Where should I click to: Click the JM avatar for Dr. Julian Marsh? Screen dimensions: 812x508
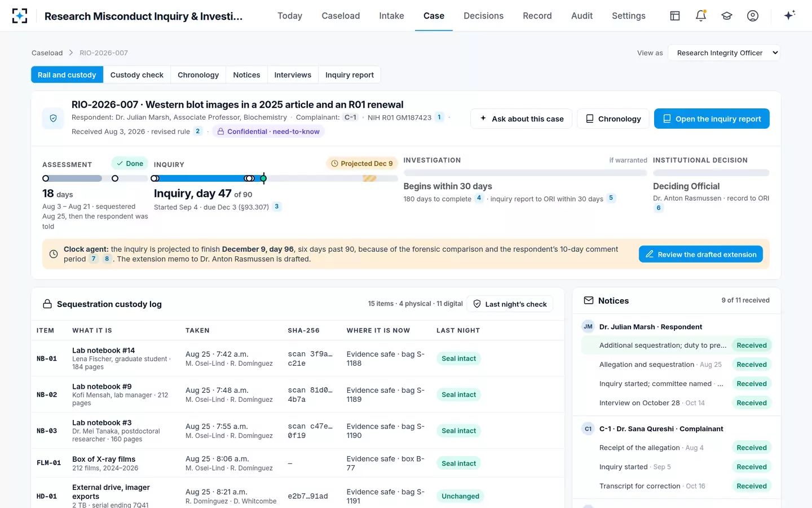588,326
